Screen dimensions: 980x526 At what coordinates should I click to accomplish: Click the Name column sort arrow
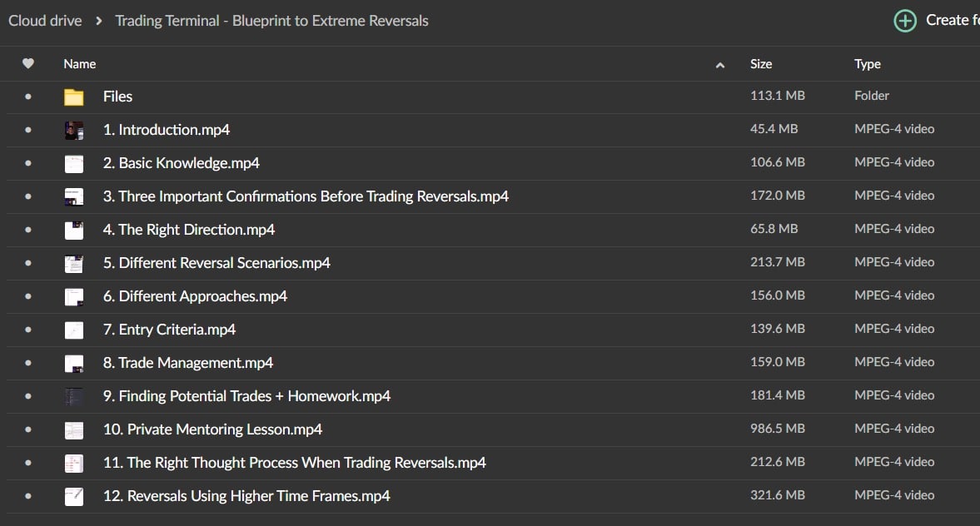pyautogui.click(x=720, y=65)
